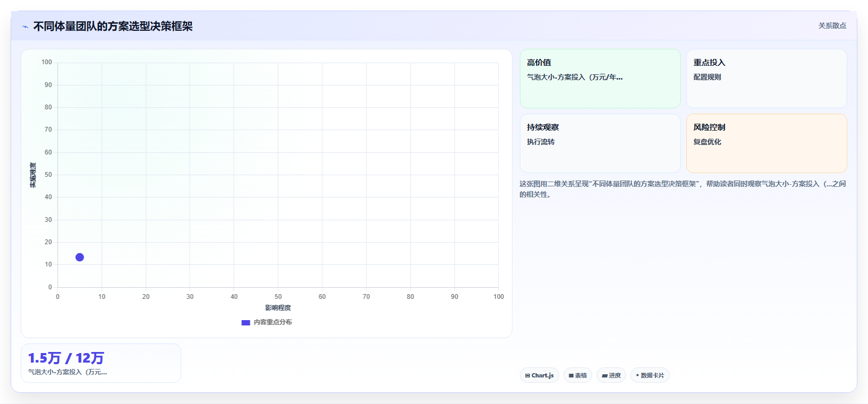
Task: Click the 1.5万 / 12万 stat value
Action: [66, 358]
